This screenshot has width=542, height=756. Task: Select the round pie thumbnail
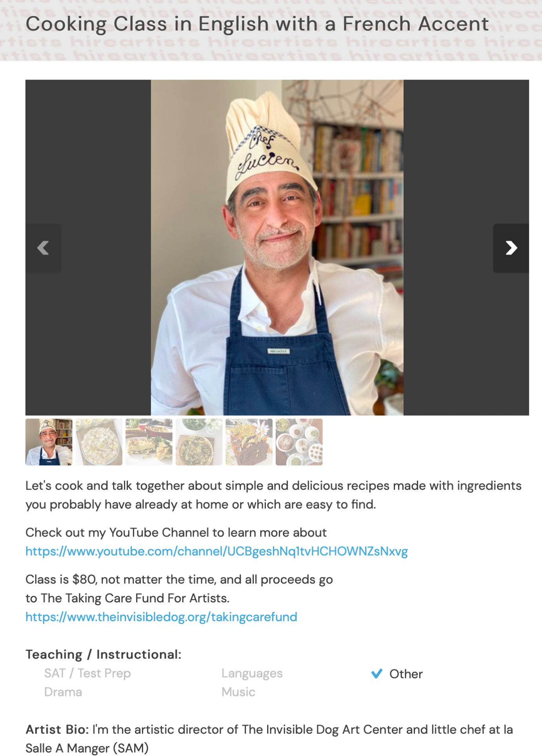[x=99, y=442]
